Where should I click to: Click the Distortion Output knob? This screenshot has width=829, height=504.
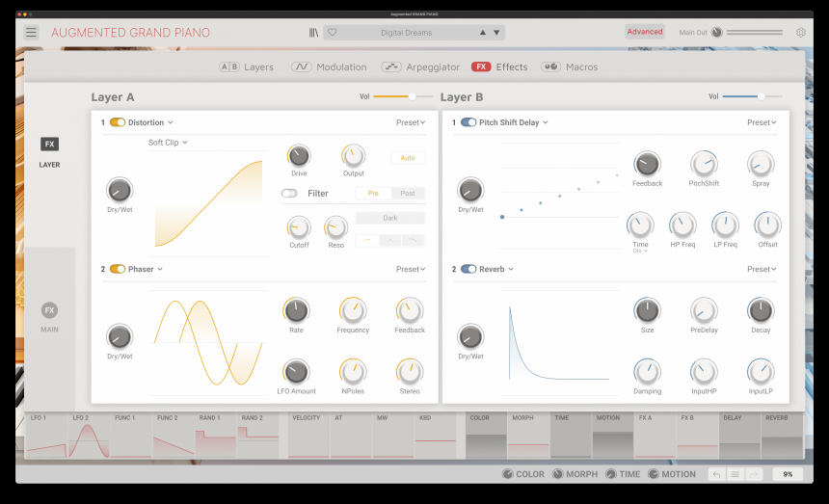[x=353, y=156]
